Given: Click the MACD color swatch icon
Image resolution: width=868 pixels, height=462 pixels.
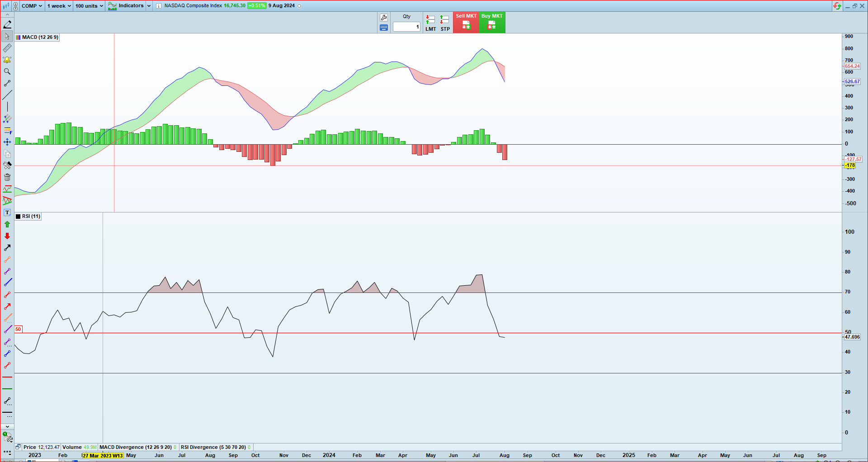Looking at the screenshot, I should coord(18,38).
